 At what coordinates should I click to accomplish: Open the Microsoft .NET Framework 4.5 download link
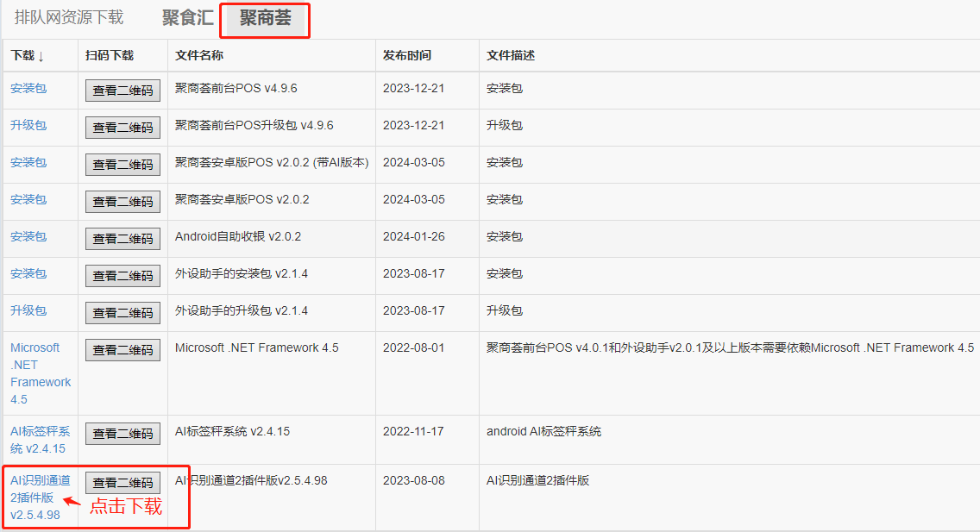pyautogui.click(x=41, y=373)
